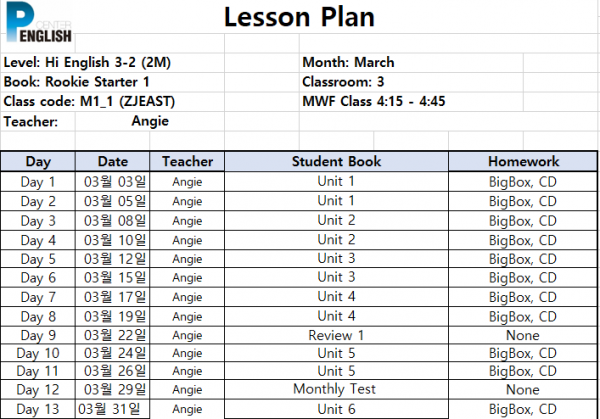Select the Unit 6 student book cell
The width and height of the screenshot is (600, 419).
tap(336, 409)
